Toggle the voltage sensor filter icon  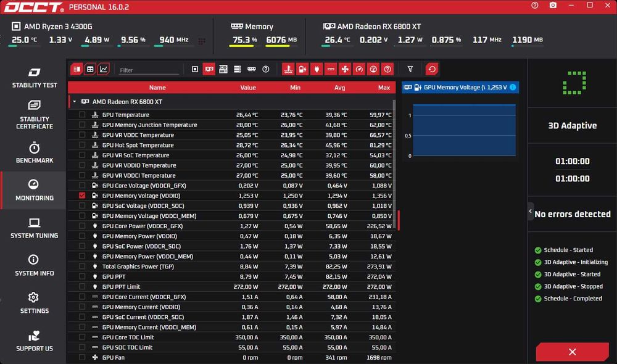coord(302,69)
